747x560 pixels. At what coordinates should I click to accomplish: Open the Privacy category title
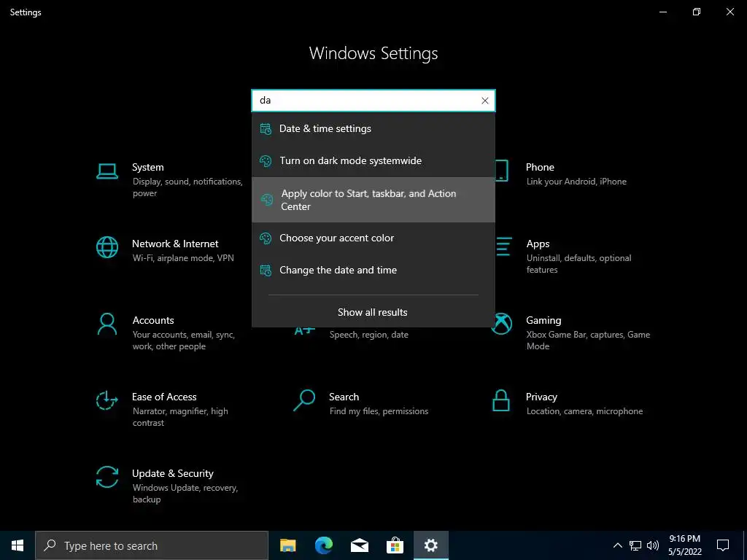point(541,397)
